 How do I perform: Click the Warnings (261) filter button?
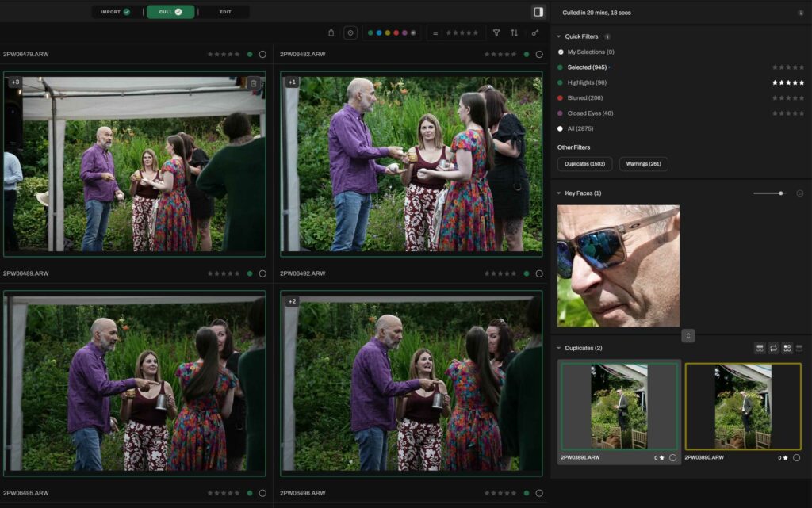pyautogui.click(x=643, y=164)
